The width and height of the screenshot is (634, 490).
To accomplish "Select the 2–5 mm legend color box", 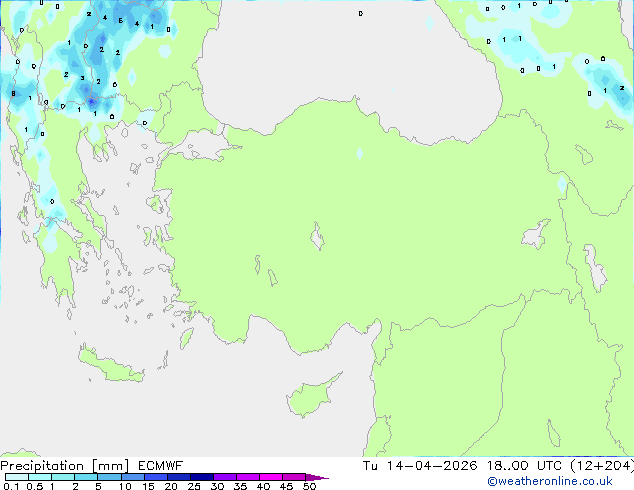I will point(86,477).
